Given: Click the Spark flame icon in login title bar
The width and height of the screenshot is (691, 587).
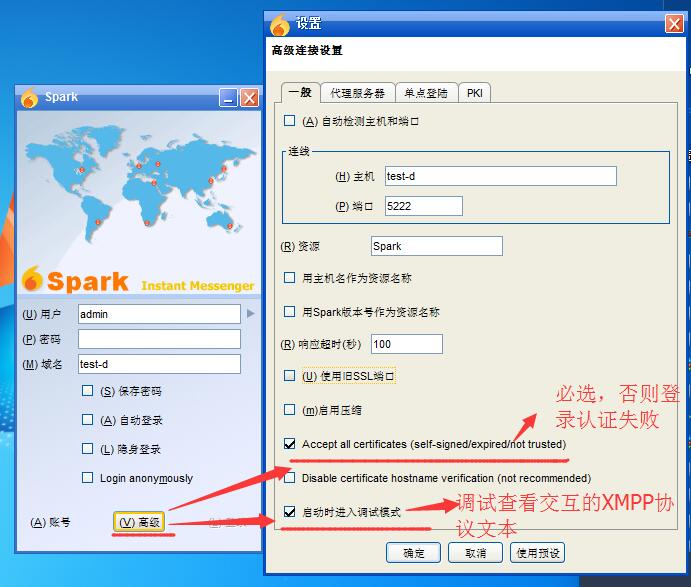Looking at the screenshot, I should (29, 97).
